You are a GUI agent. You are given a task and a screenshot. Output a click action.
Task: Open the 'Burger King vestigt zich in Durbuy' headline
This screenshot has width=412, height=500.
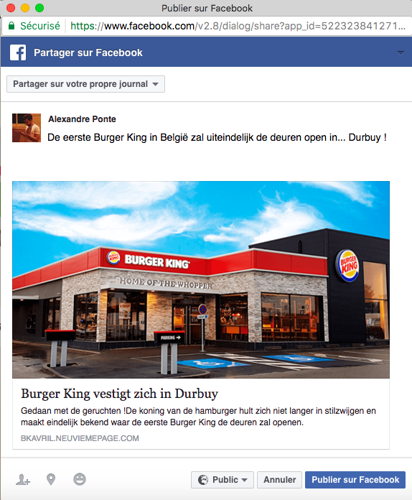119,394
